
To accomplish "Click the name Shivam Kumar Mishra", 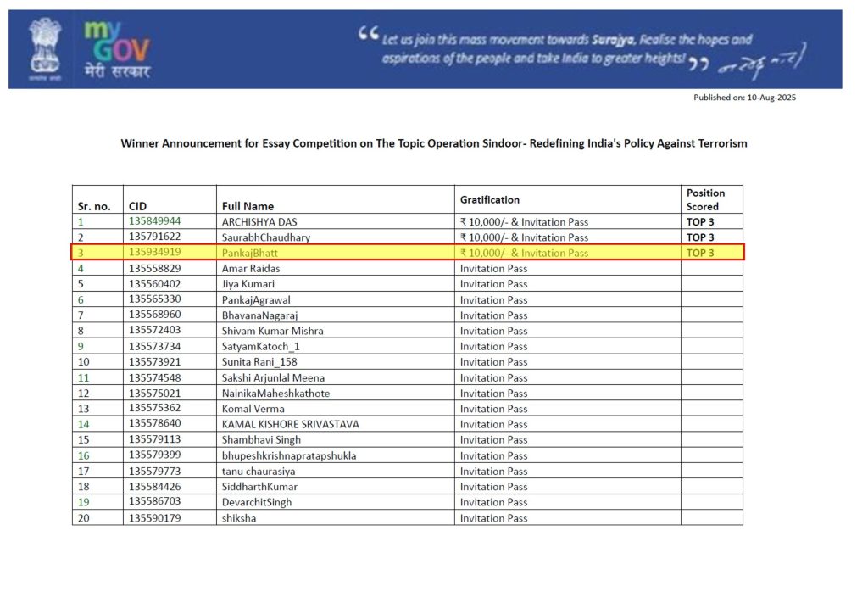I will [272, 331].
